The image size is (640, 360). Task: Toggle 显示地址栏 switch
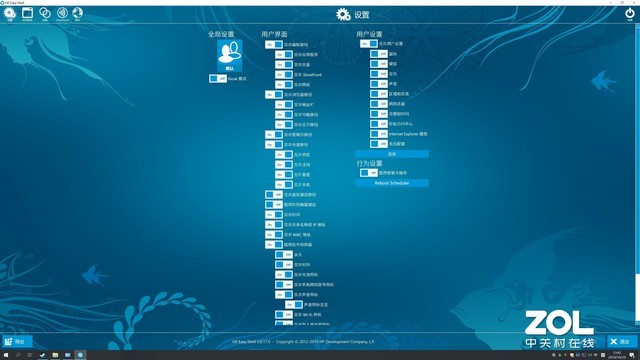pyautogui.click(x=284, y=104)
